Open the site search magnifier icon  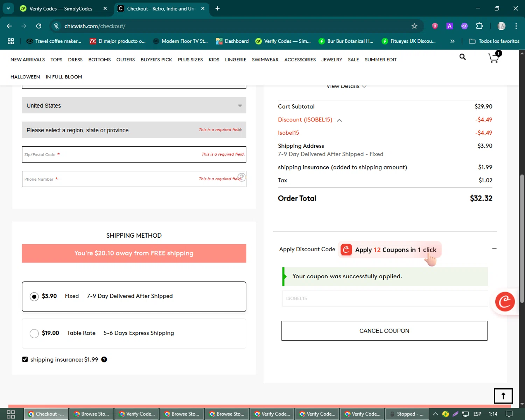pyautogui.click(x=462, y=57)
